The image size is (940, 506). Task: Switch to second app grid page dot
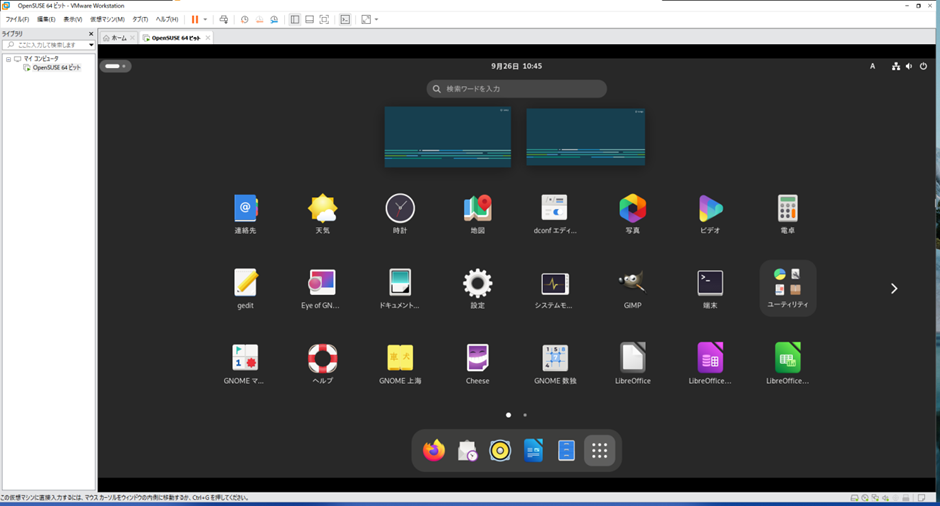(525, 414)
